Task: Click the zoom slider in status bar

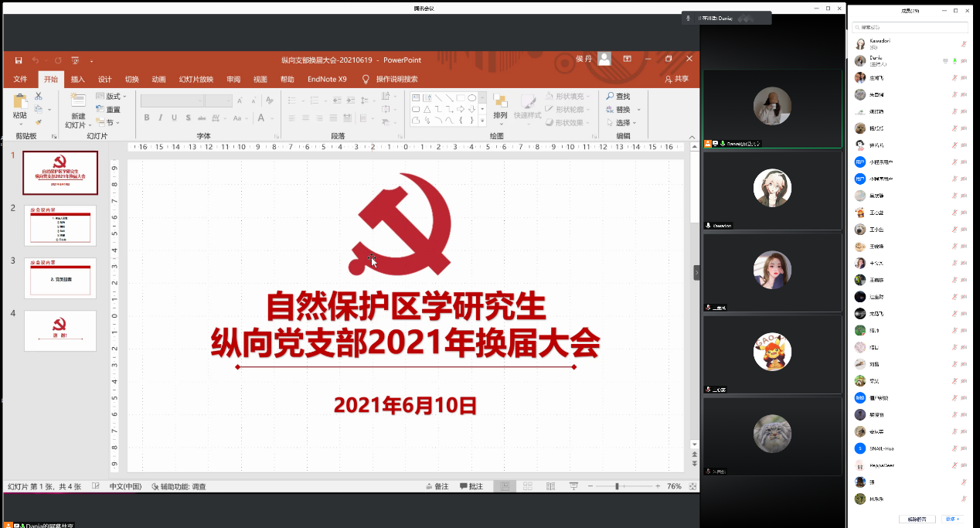Action: 618,486
